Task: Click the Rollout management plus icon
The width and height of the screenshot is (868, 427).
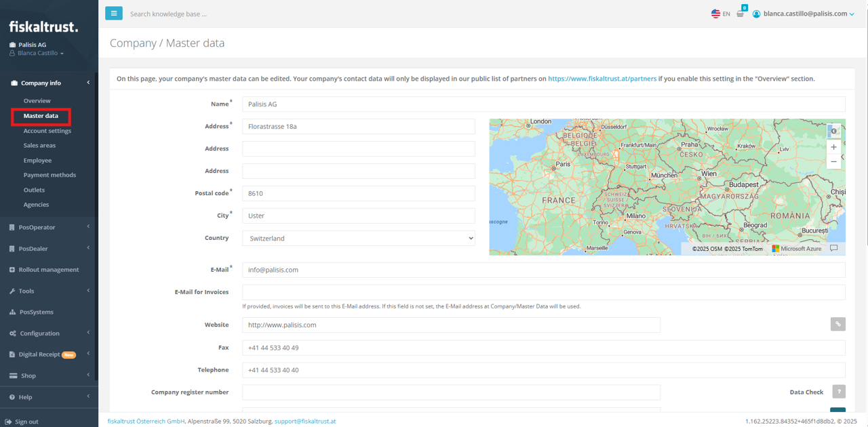Action: 12,270
